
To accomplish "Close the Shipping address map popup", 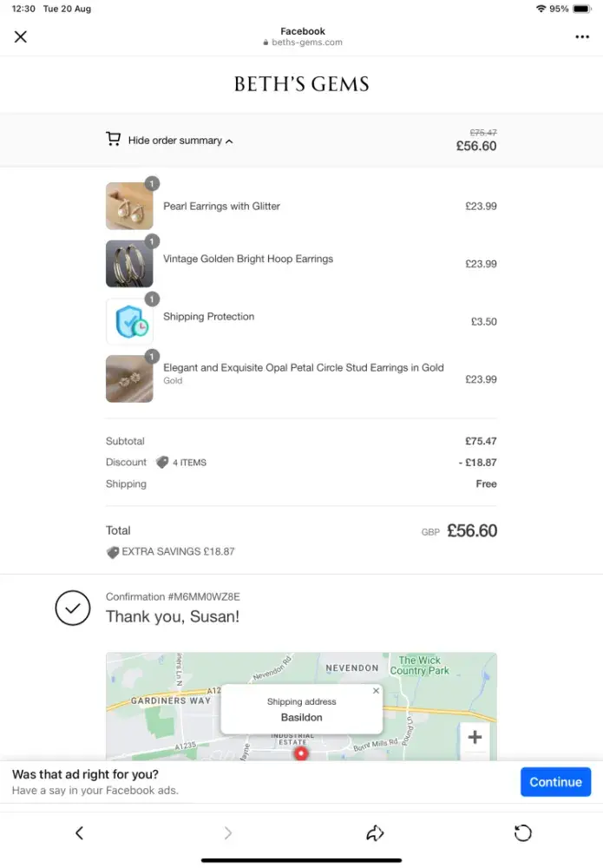I will 376,691.
